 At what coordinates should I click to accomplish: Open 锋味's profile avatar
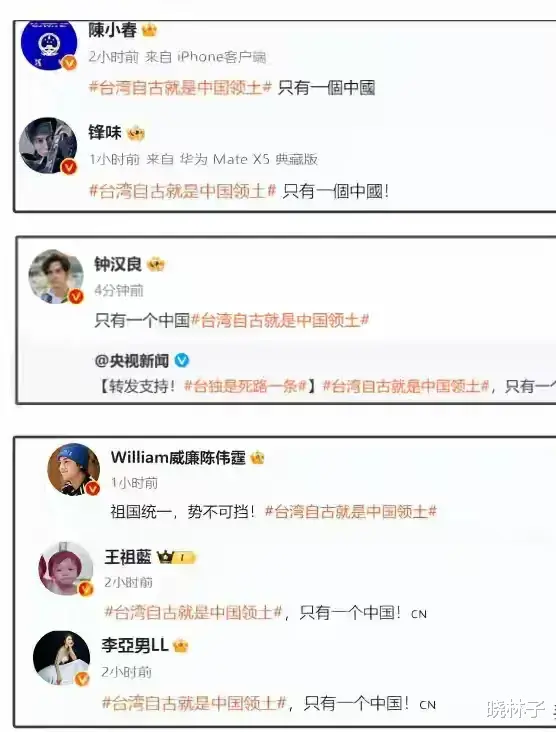click(x=48, y=146)
